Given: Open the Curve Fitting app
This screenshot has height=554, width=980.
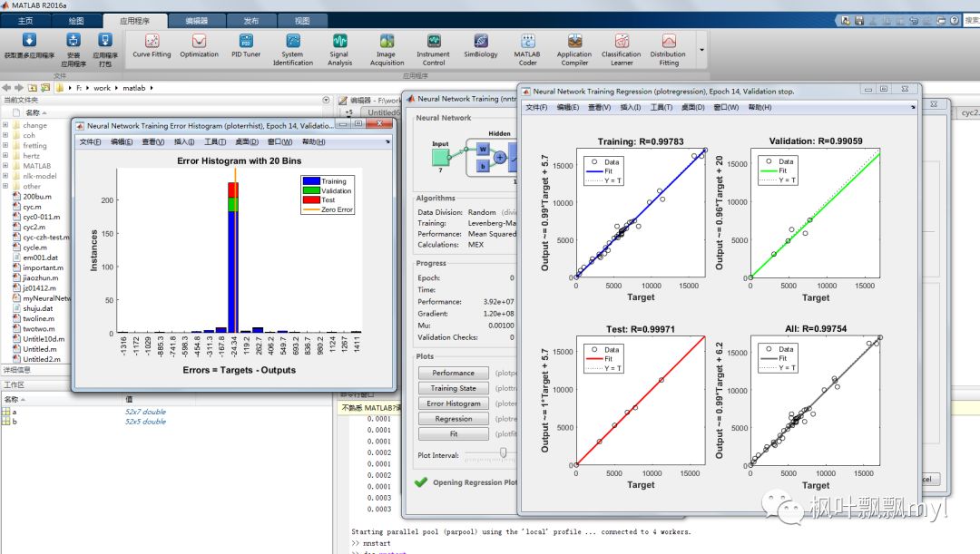Looking at the screenshot, I should (152, 47).
